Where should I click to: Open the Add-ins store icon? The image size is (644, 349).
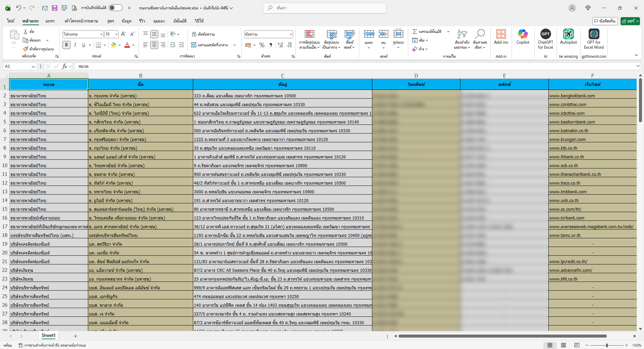pyautogui.click(x=501, y=37)
